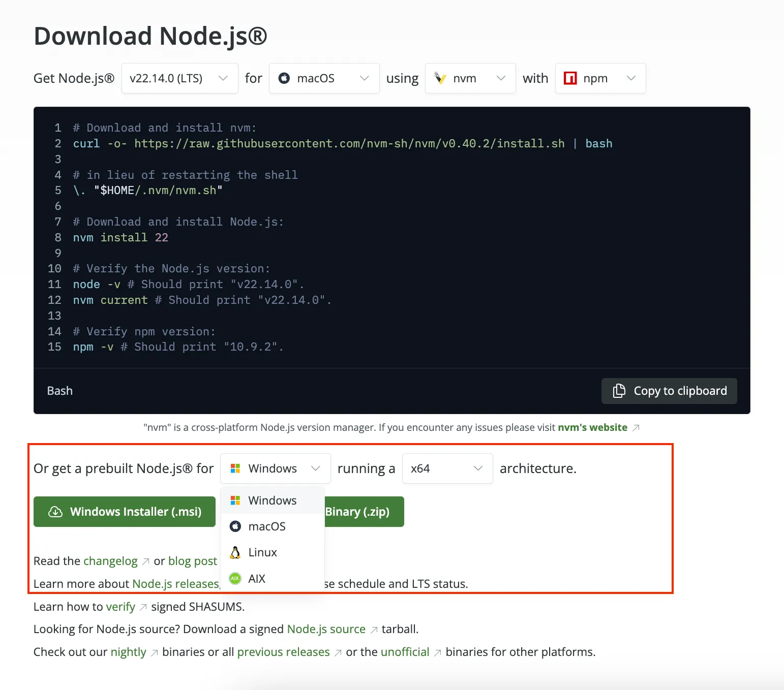Select Linux from the open operating system list
The image size is (784, 690).
262,552
